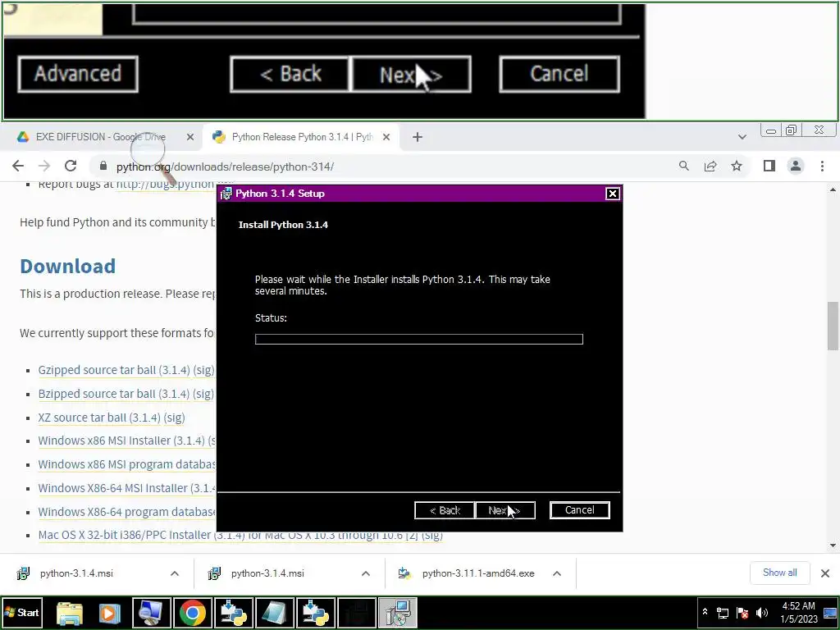Image resolution: width=840 pixels, height=630 pixels.
Task: Select the Windows Installer taskbar icon
Action: click(398, 612)
